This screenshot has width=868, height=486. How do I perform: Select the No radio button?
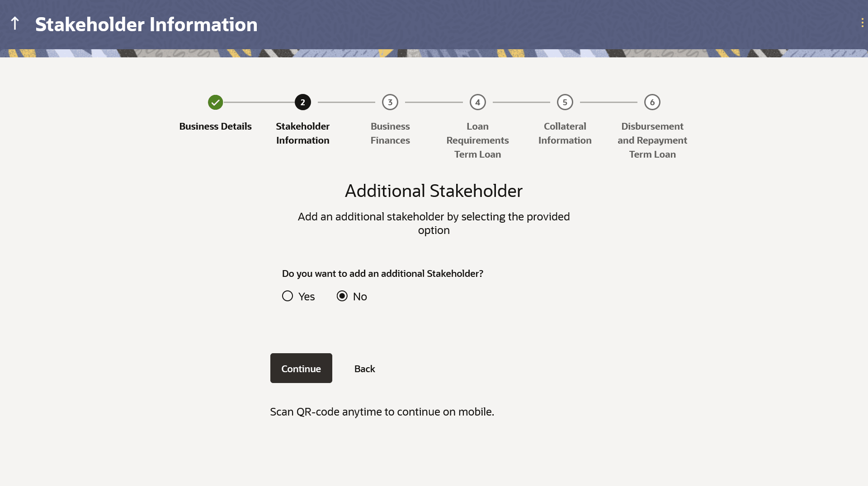(342, 296)
